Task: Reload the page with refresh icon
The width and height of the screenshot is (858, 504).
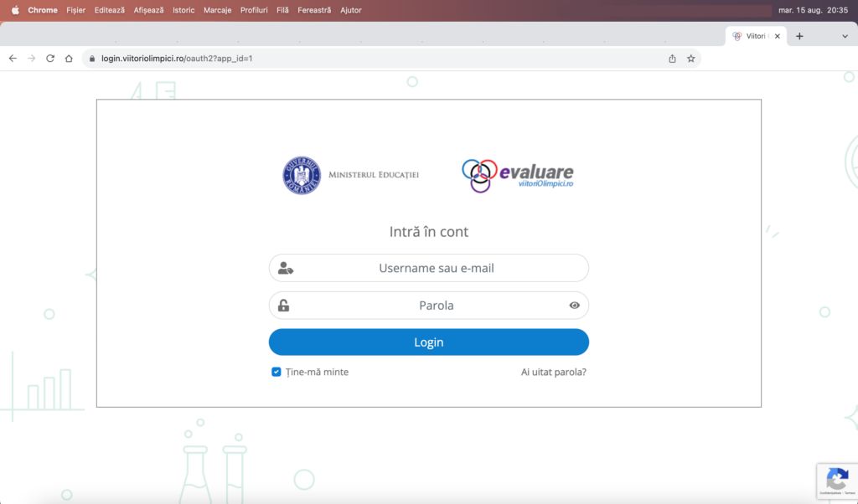Action: [x=50, y=59]
